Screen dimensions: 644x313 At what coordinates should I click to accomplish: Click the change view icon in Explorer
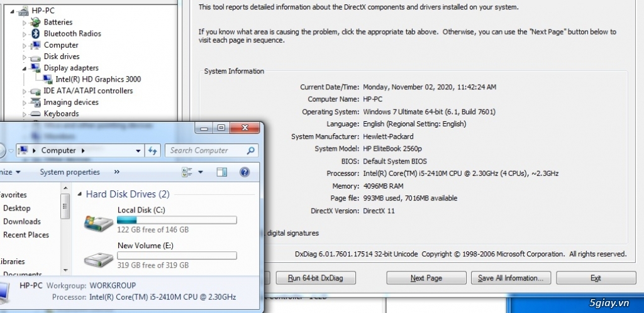point(187,172)
